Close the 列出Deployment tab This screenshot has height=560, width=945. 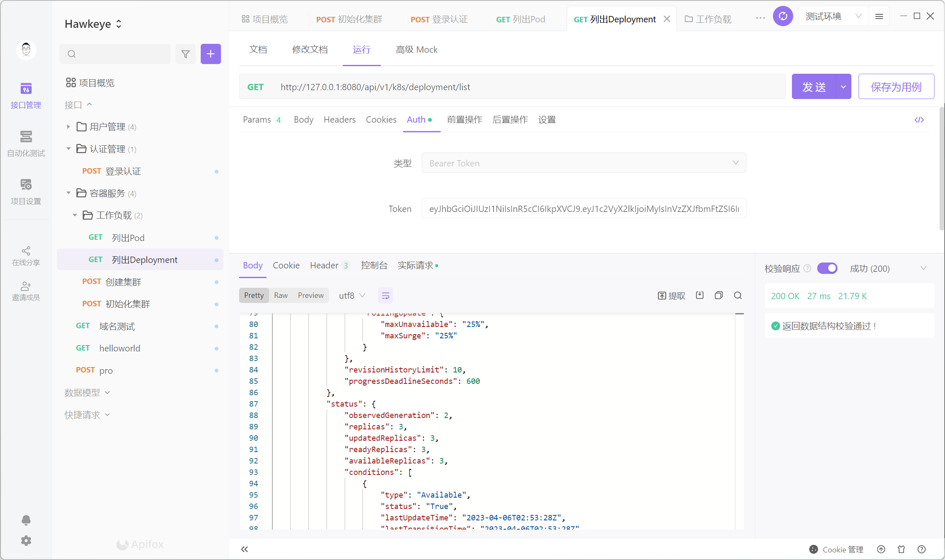[667, 19]
